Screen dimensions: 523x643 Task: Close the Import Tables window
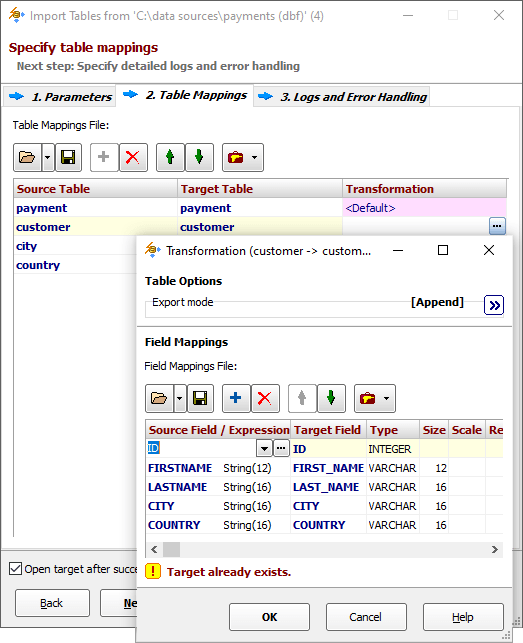point(499,15)
